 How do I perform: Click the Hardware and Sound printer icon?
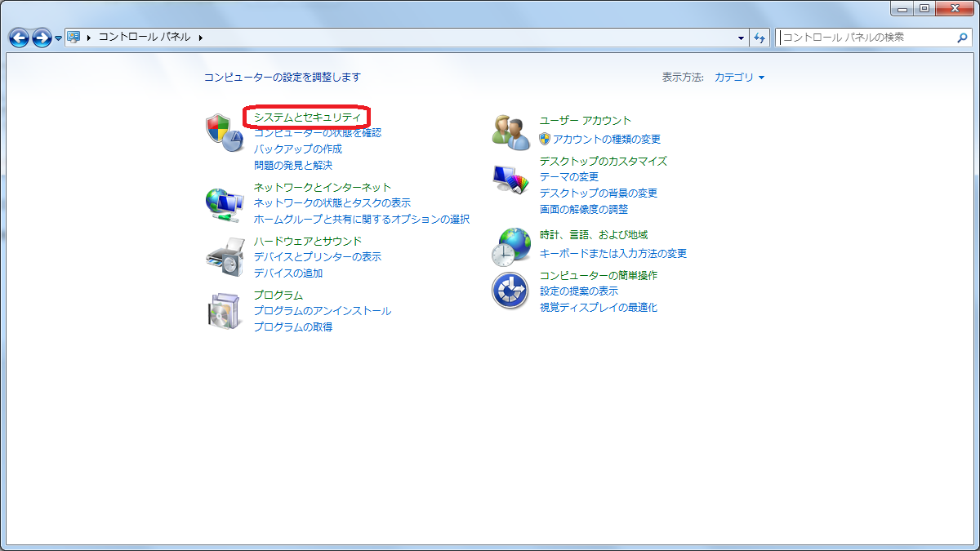224,258
